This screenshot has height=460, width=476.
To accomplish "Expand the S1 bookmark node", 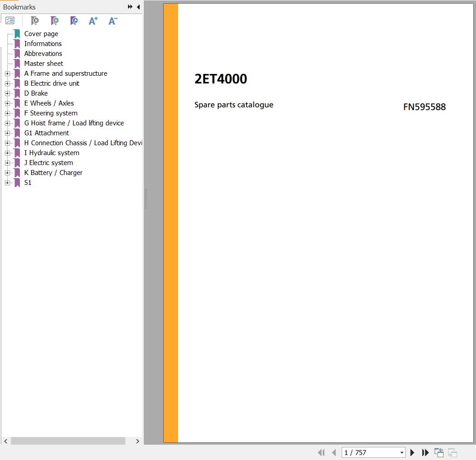I will (x=7, y=183).
